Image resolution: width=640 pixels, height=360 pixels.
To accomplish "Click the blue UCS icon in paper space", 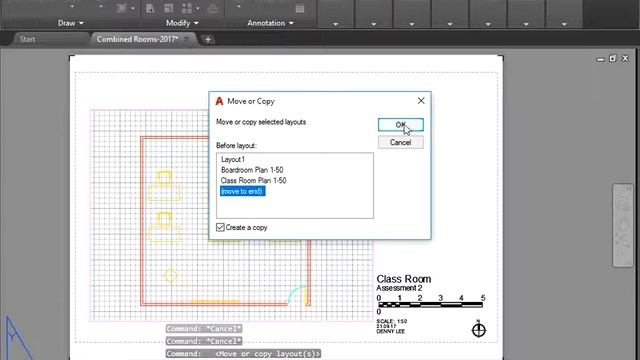I will click(18, 338).
